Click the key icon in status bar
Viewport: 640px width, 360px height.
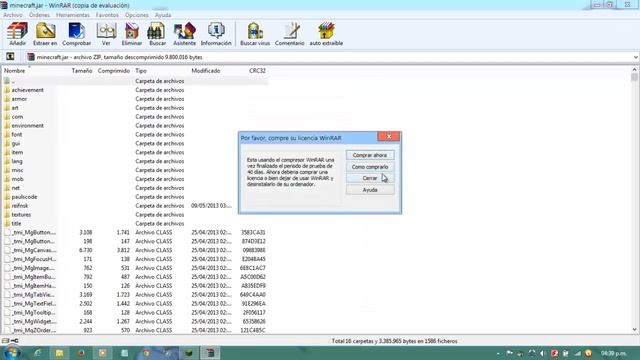[x=15, y=341]
